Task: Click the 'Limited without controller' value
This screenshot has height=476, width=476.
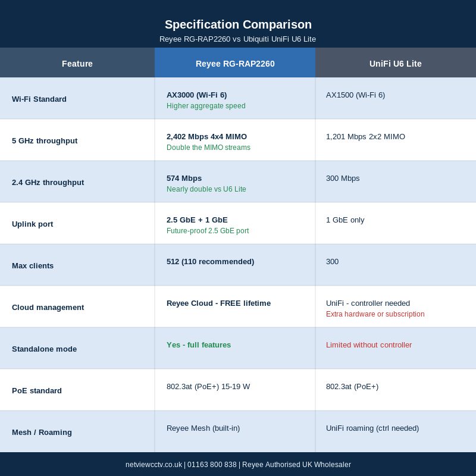Action: coord(369,345)
